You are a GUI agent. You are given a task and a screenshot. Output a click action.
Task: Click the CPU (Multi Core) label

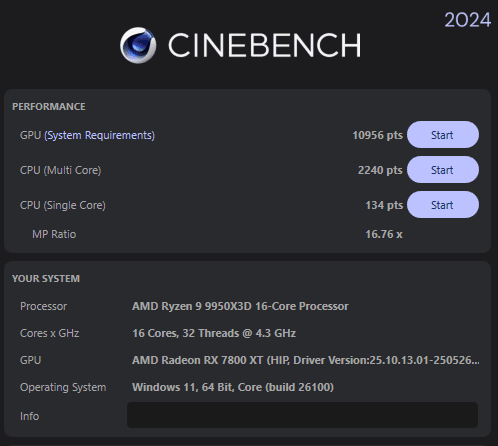coord(60,170)
